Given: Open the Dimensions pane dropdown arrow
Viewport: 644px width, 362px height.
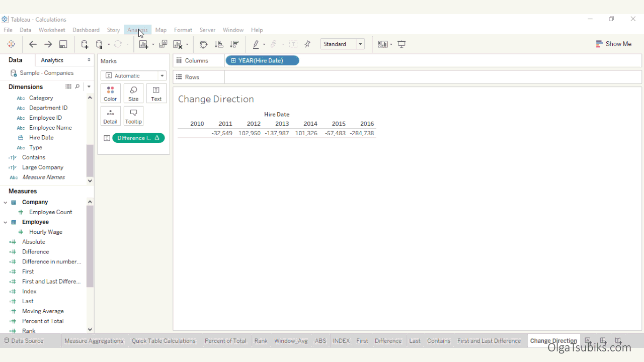Looking at the screenshot, I should tap(89, 86).
